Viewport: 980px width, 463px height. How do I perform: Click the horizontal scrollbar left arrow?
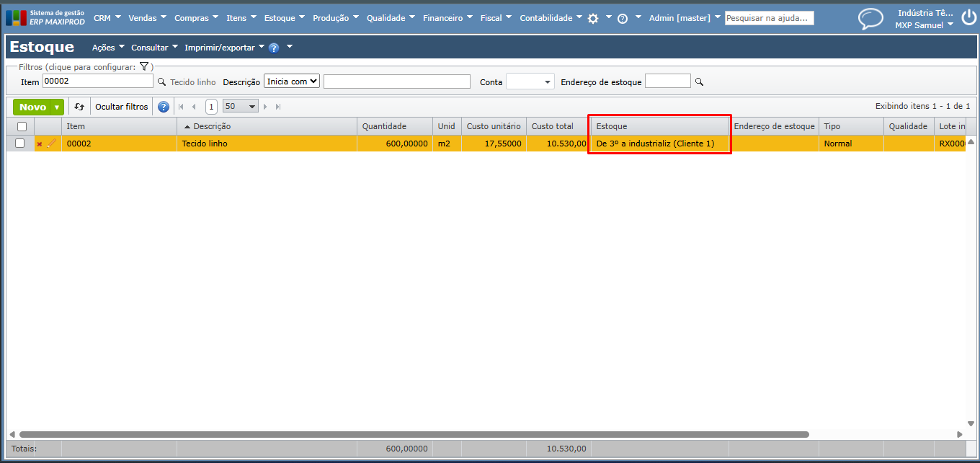[x=12, y=434]
